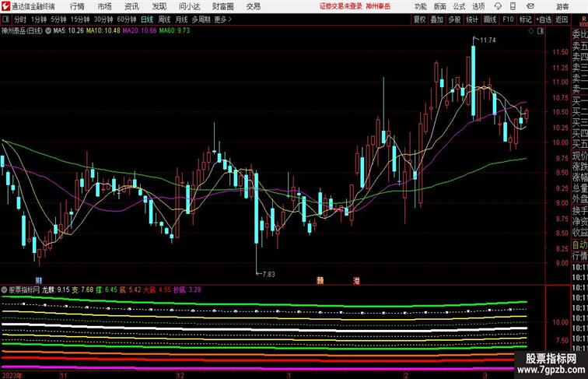
Task: Click the mobile phone icon in title bar
Action: tap(513, 6)
